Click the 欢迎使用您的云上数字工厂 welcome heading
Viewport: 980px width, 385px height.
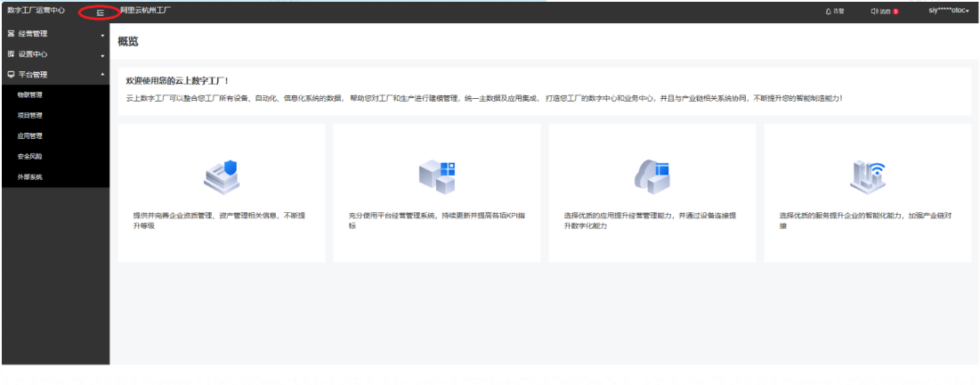(x=177, y=81)
